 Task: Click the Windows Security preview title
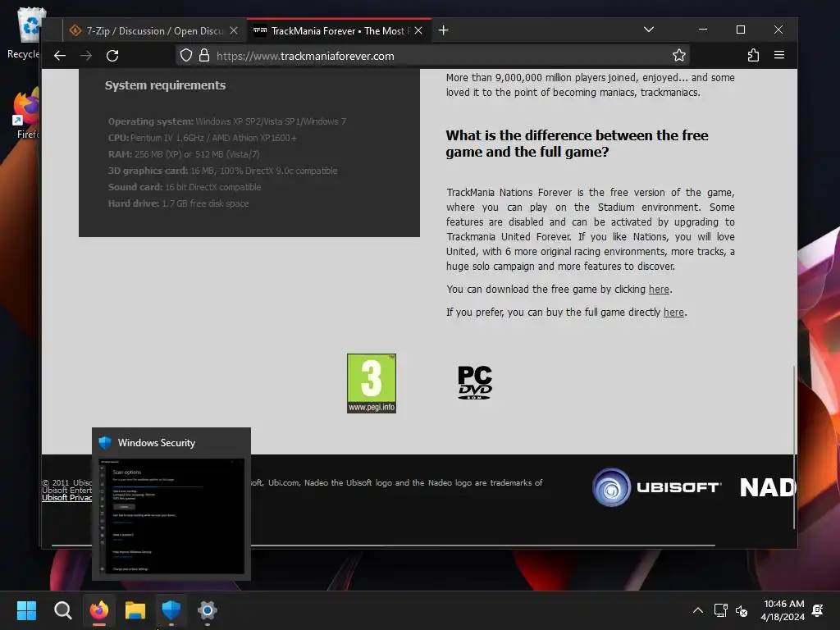click(x=157, y=443)
